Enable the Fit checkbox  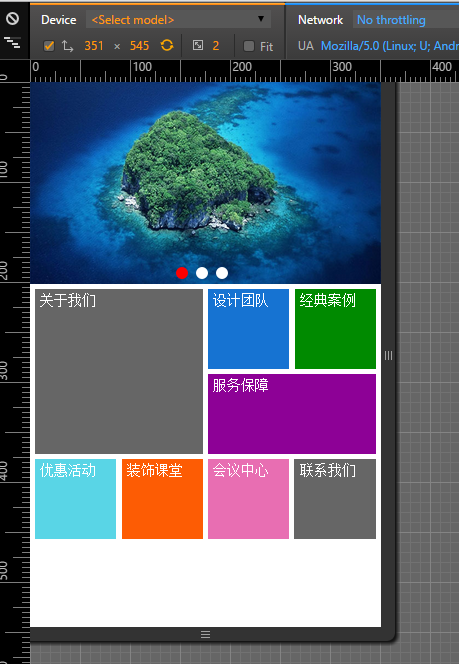(249, 46)
